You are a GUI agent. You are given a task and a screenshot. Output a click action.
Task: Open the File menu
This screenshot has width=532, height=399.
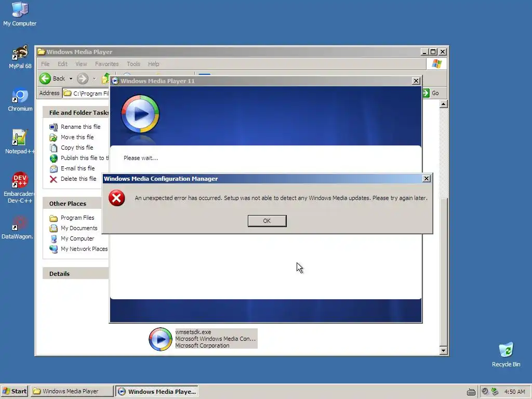tap(45, 64)
